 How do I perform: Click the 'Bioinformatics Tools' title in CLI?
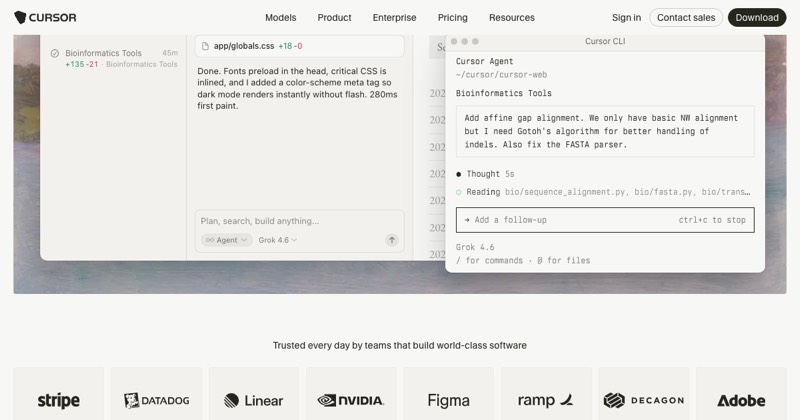pyautogui.click(x=504, y=93)
